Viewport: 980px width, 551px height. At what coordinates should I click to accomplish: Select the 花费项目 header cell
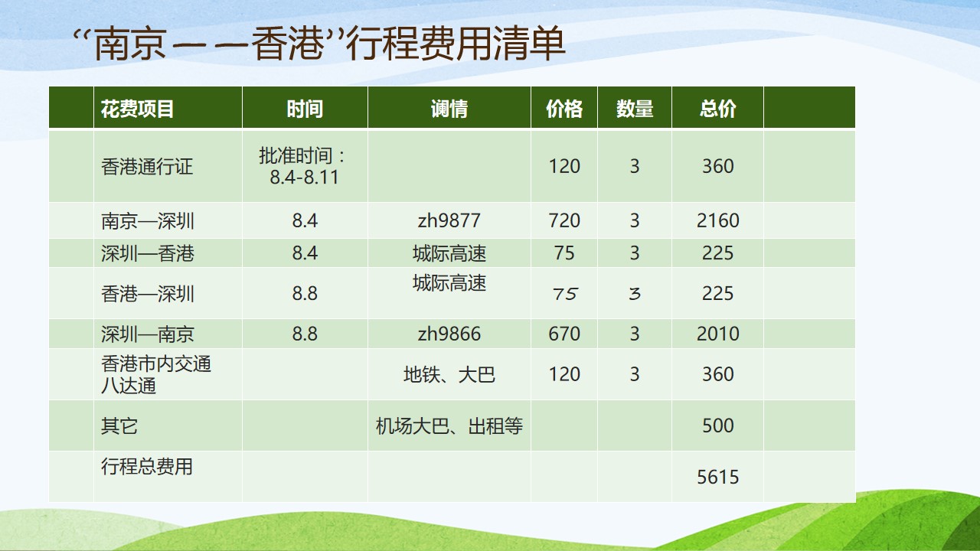click(168, 108)
